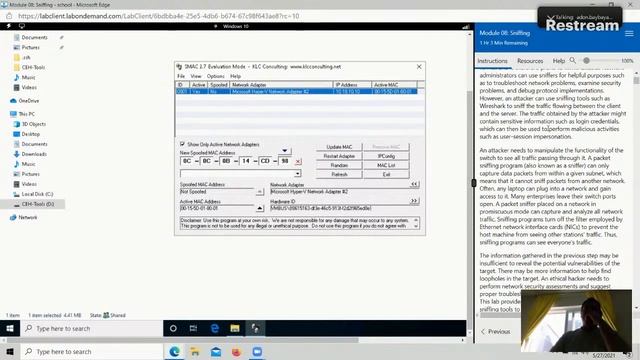Click the monitor icon in lab toolbar
This screenshot has width=640, height=360.
click(22, 26)
